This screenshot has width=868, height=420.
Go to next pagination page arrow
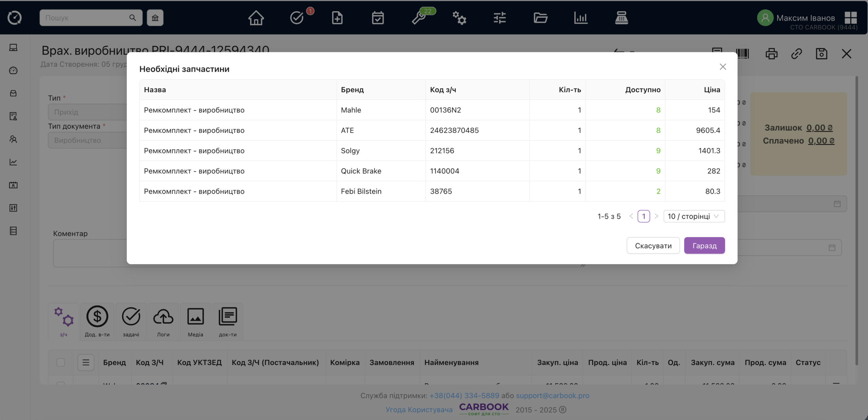pyautogui.click(x=656, y=216)
